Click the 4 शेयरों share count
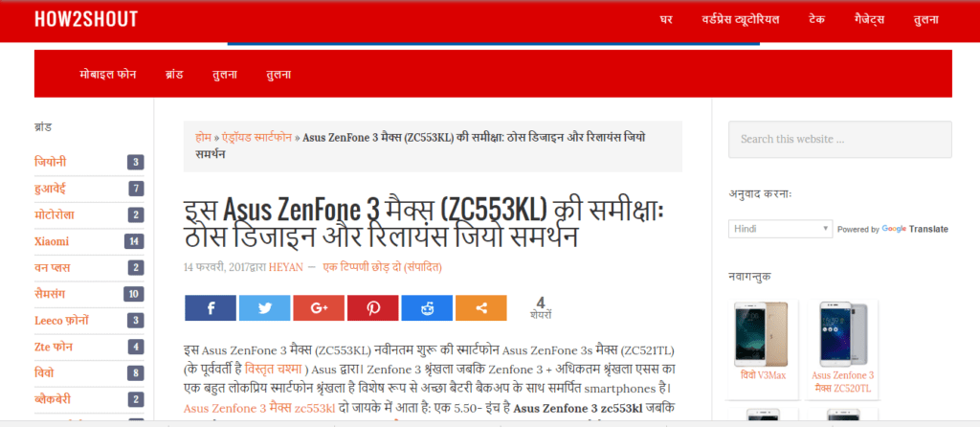This screenshot has height=427, width=980. [541, 307]
